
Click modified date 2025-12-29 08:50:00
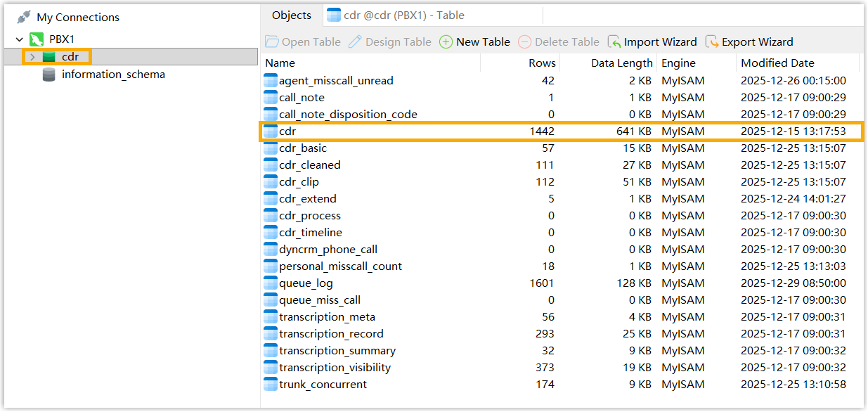pos(793,283)
